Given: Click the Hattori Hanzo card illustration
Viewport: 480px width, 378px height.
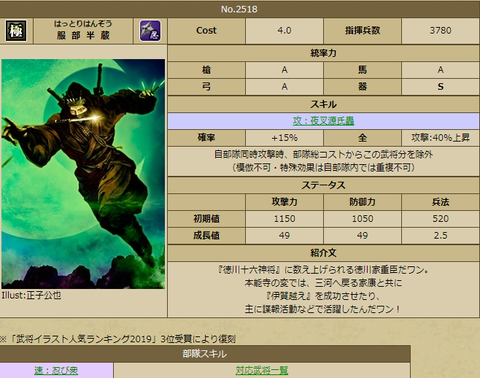Looking at the screenshot, I should tap(83, 174).
